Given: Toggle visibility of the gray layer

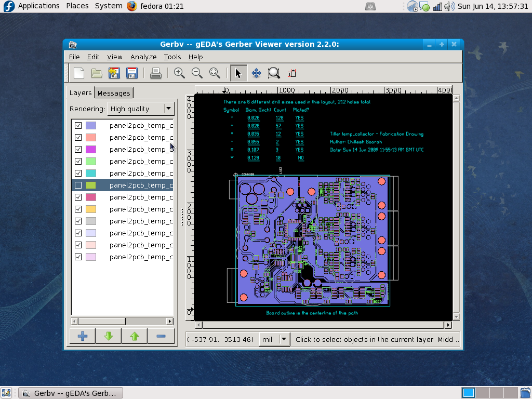Looking at the screenshot, I should (x=78, y=221).
